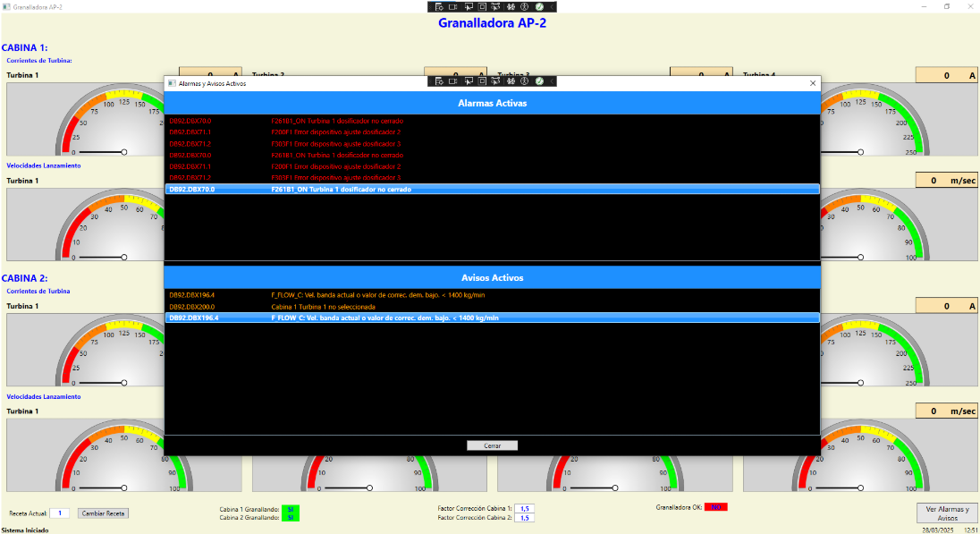Click binding failures icon in main window debug toolbar
This screenshot has height=534, width=980.
coord(511,7)
